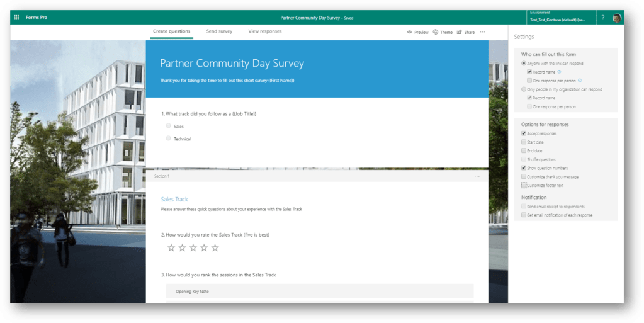Click the fifth rating star
644x323 pixels.
[215, 248]
